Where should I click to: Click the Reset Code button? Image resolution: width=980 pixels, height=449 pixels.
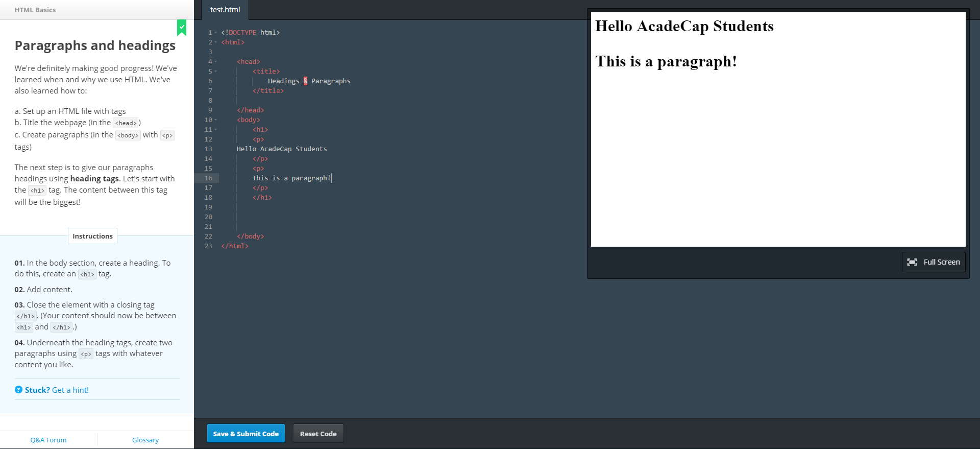(318, 434)
